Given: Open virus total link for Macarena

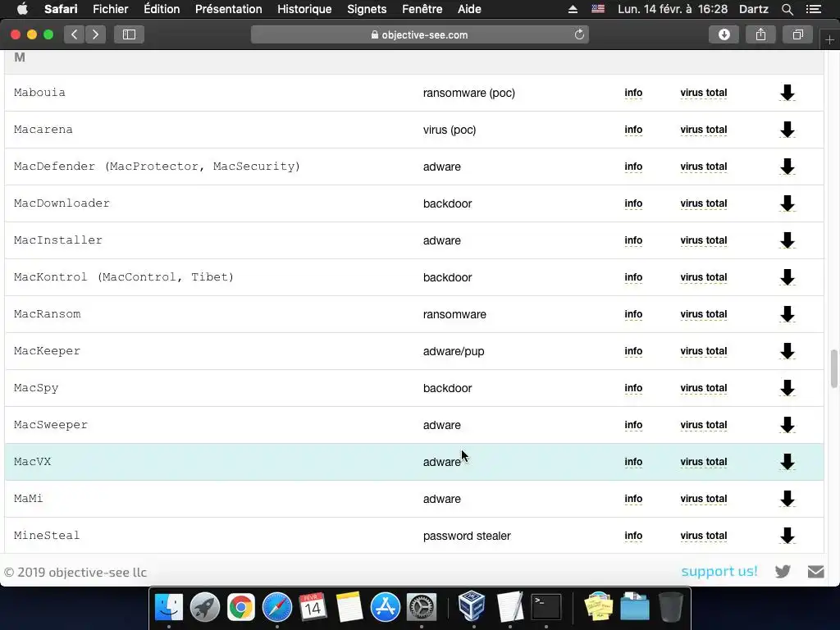Looking at the screenshot, I should 703,130.
